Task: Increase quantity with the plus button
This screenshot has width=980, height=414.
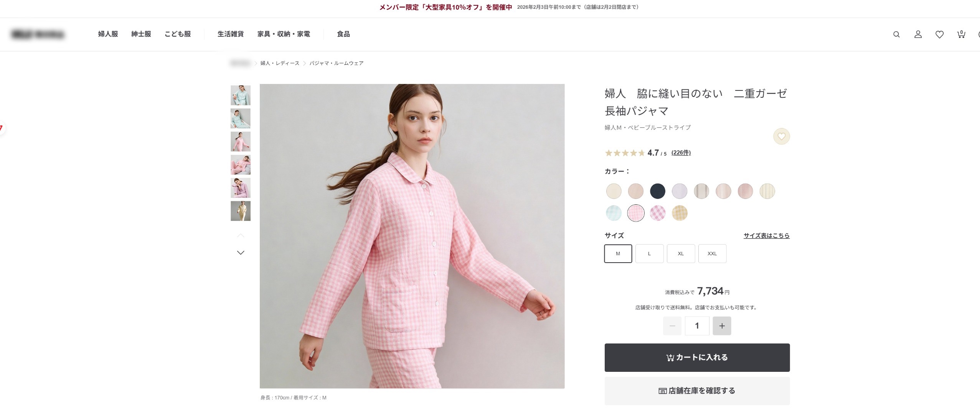Action: coord(722,326)
